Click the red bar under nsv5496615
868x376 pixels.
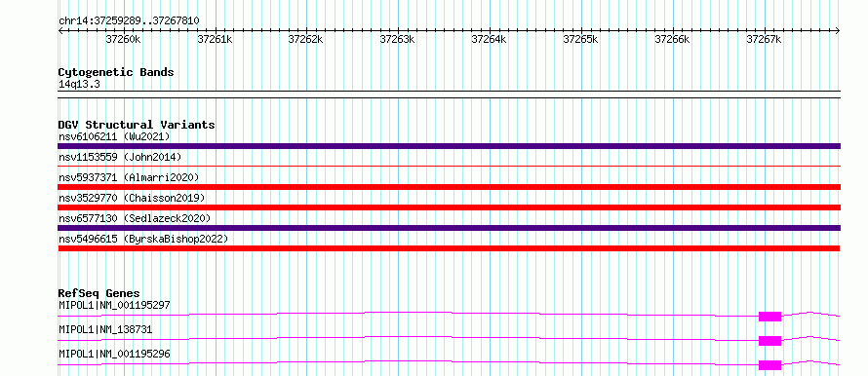[x=449, y=248]
